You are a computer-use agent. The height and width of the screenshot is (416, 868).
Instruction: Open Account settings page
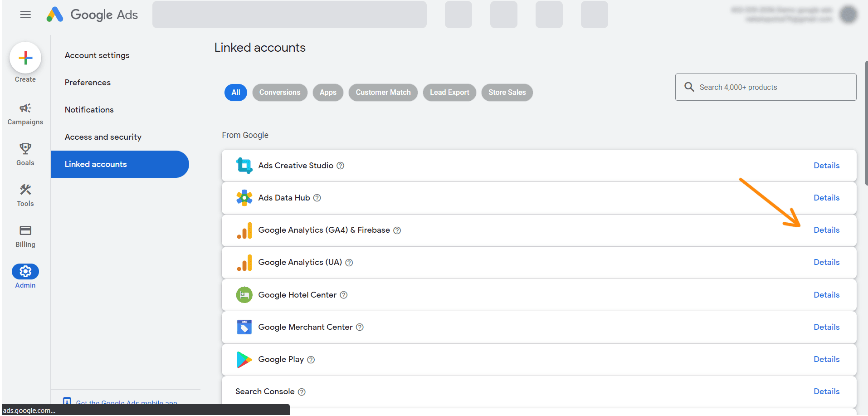pos(97,55)
